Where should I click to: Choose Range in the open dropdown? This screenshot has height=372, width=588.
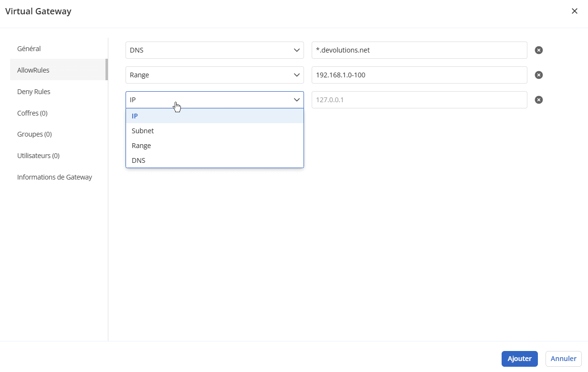(141, 145)
